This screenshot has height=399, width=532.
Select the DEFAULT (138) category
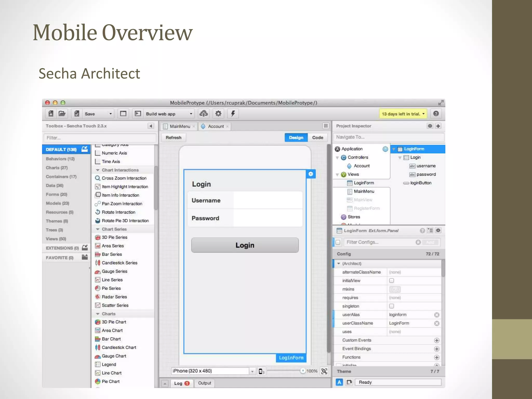(66, 149)
